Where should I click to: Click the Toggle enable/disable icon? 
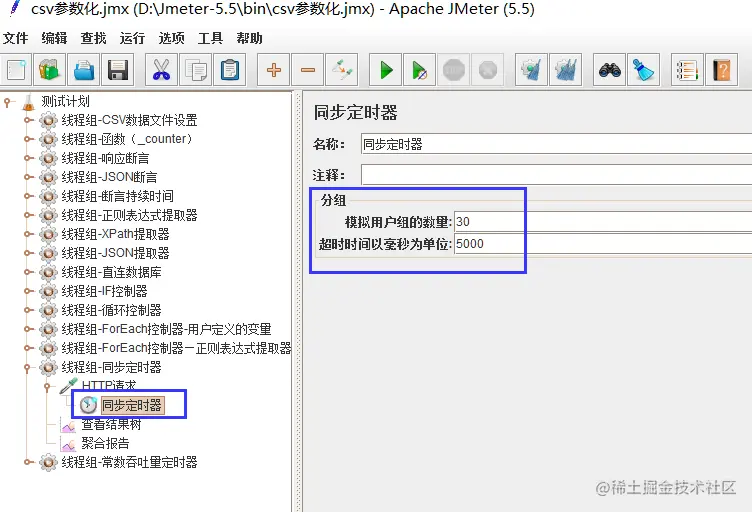pos(342,70)
